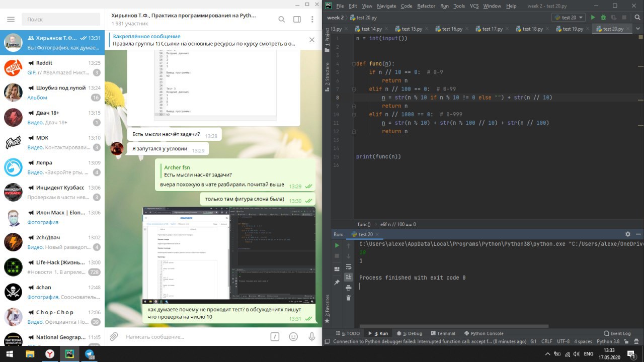The width and height of the screenshot is (644, 362).
Task: Click week 2 breadcrumb in navigation bar
Action: point(336,18)
